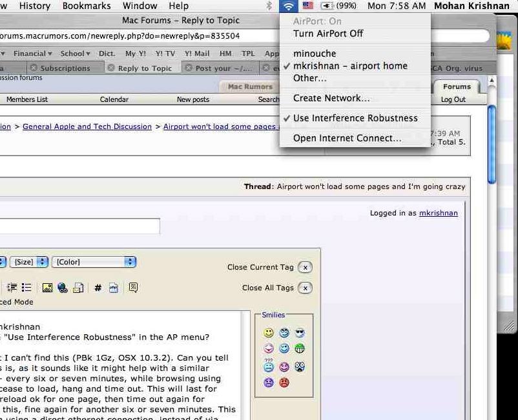Click the AirPort Wi-Fi icon in the menu bar
518x420 pixels.
coord(289,6)
